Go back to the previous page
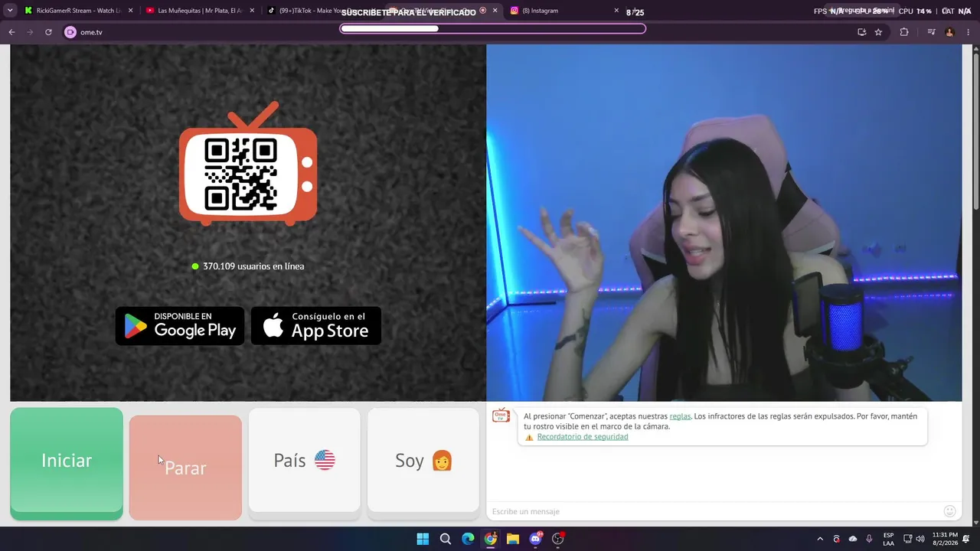The image size is (980, 551). pos(11,32)
